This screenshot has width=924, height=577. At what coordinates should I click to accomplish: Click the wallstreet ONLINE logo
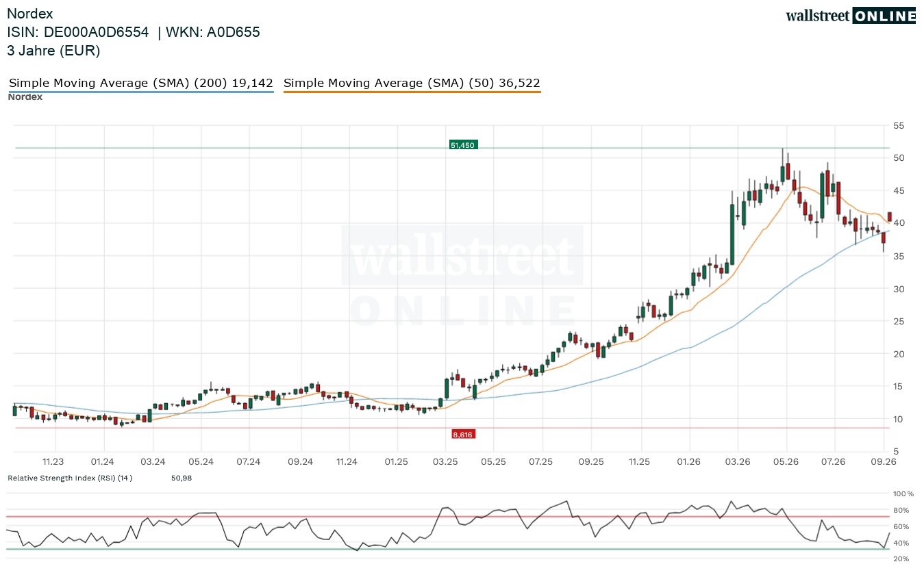point(851,16)
